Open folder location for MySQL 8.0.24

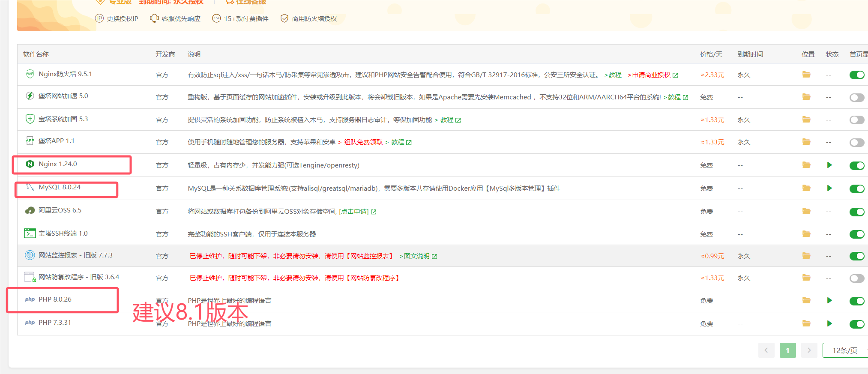pos(806,188)
